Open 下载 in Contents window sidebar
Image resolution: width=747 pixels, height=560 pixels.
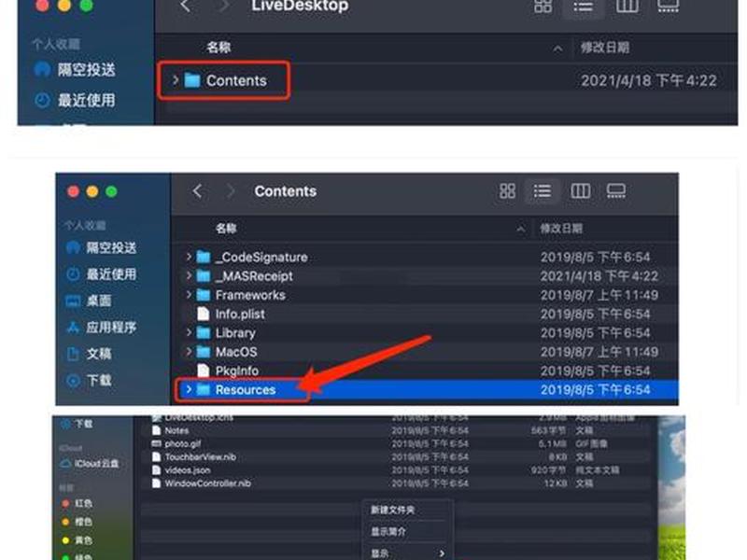coord(89,381)
